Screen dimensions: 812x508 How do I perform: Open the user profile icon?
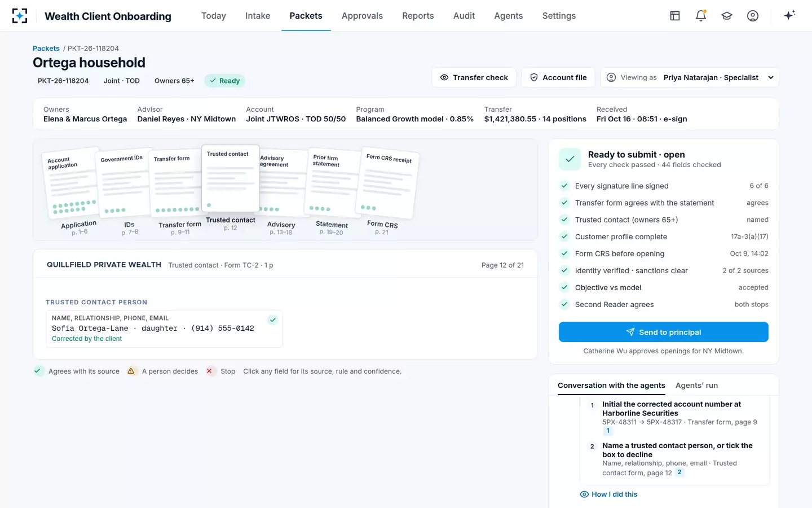tap(753, 16)
